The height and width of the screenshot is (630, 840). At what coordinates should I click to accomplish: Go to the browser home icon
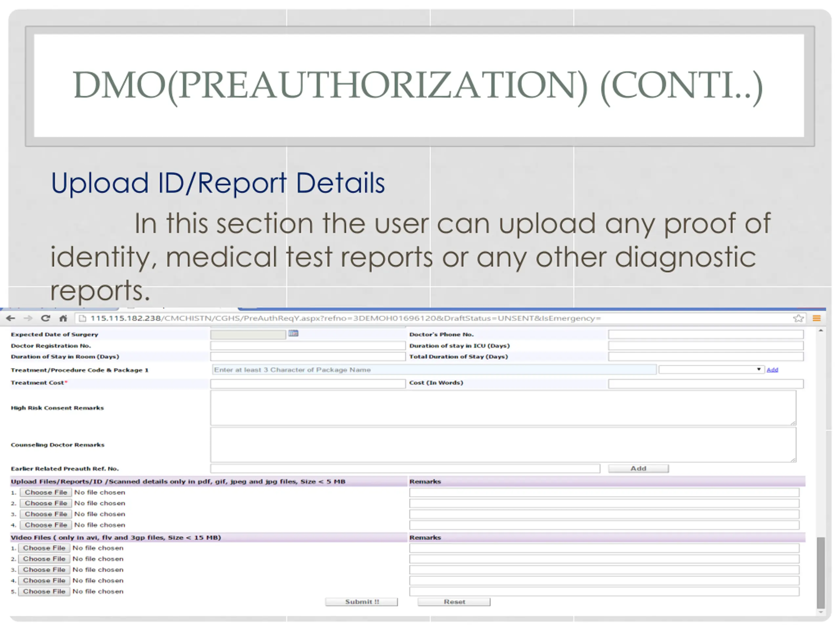[x=63, y=318]
